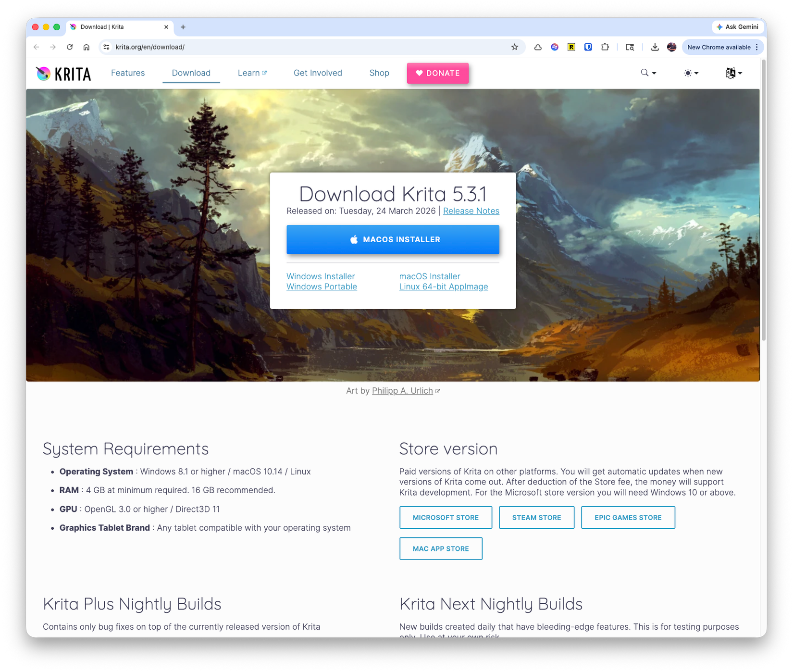Expand the search dropdown caret
Image resolution: width=793 pixels, height=672 pixels.
[x=653, y=73]
